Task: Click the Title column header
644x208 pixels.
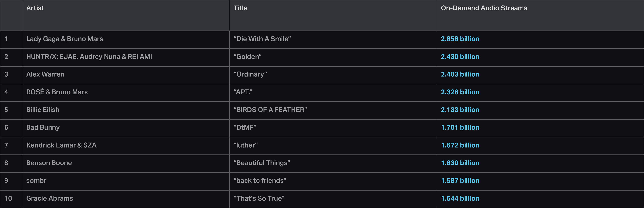Action: pos(240,8)
